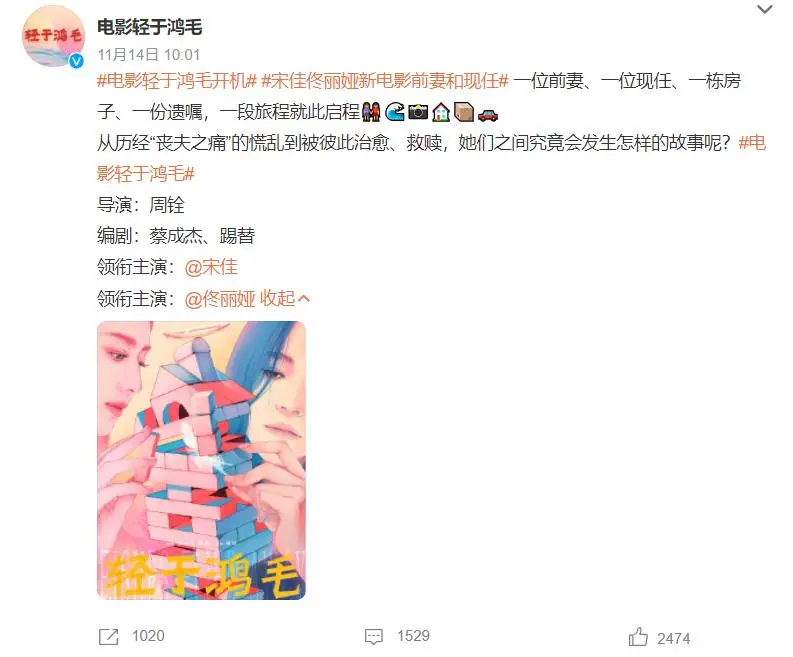Click the 电影轻于鸿毛 profile avatar
Screen dimensions: 793x657
(53, 36)
